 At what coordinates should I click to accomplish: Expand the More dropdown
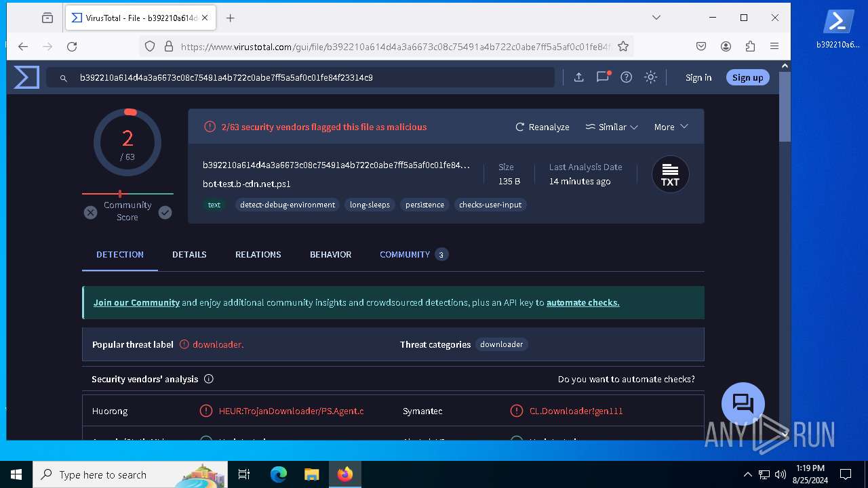point(671,127)
